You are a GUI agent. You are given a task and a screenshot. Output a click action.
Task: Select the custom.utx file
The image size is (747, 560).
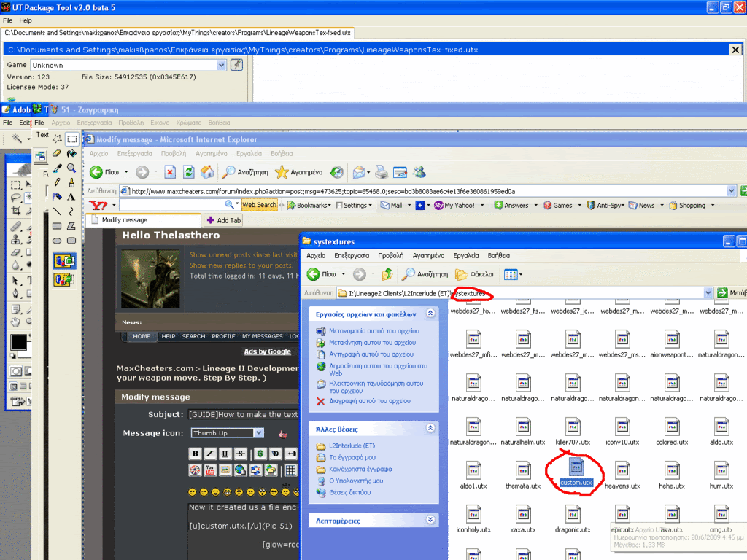[576, 472]
